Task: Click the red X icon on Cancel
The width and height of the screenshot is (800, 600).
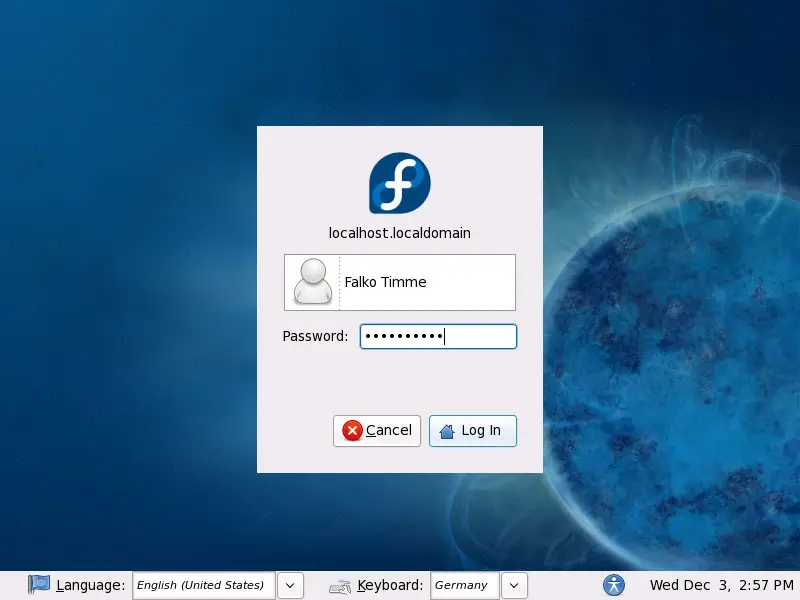Action: 352,431
